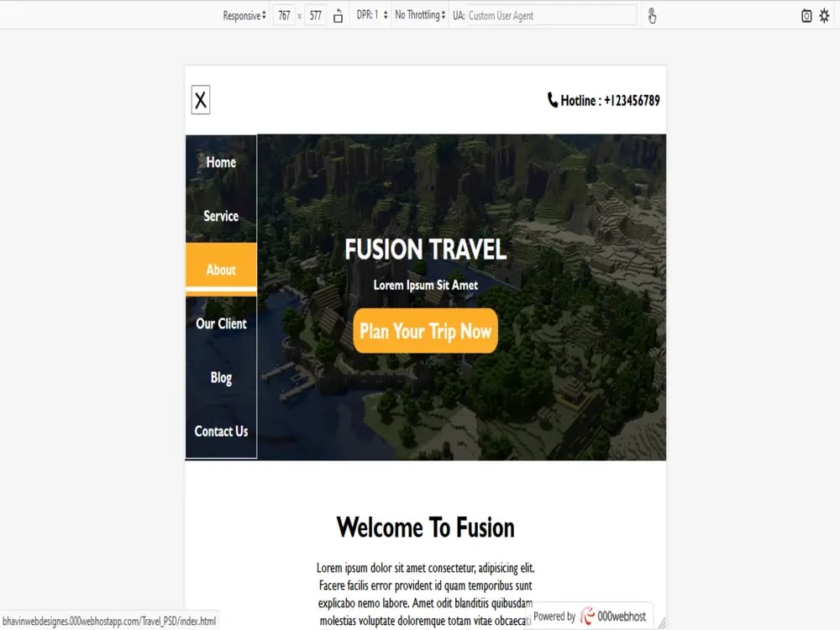Select About in side menu
The width and height of the screenshot is (840, 630).
[x=221, y=270]
